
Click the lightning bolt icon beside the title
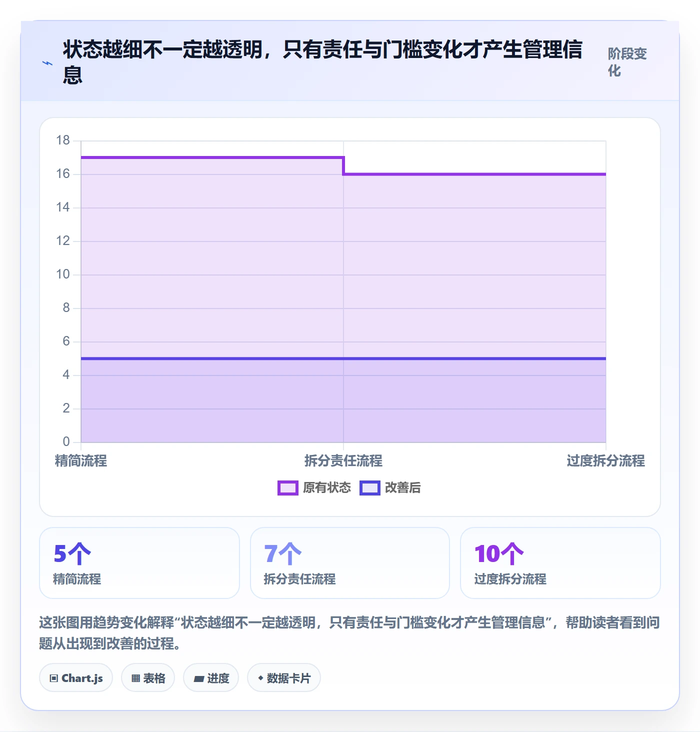[x=47, y=63]
